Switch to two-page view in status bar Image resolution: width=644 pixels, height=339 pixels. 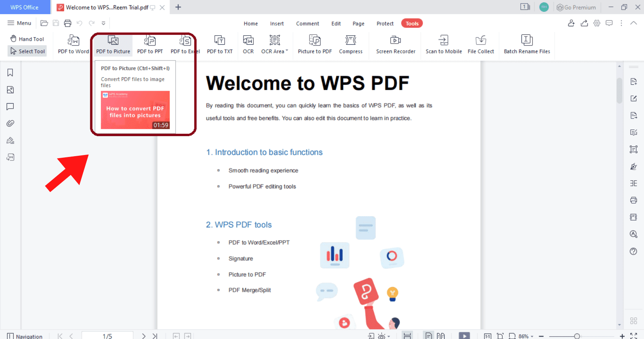(441, 336)
